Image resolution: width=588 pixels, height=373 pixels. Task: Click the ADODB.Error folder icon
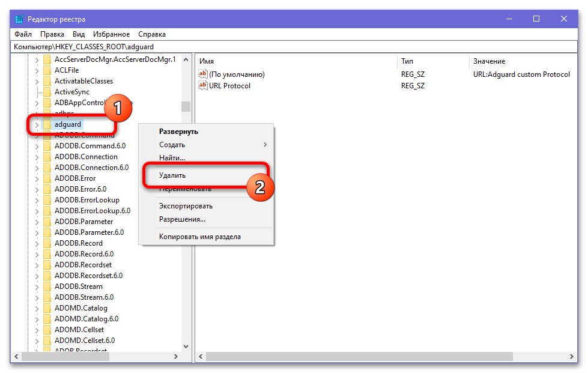(47, 178)
